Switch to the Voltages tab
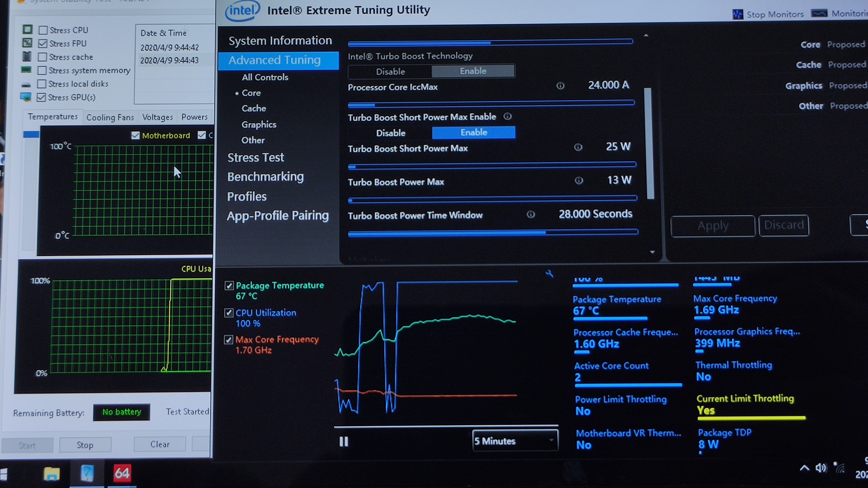 [157, 117]
